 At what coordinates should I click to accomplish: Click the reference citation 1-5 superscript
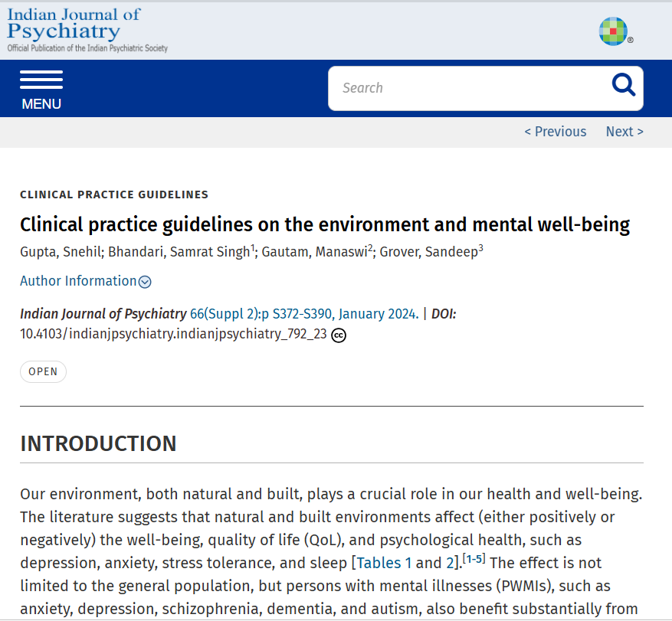tap(474, 558)
